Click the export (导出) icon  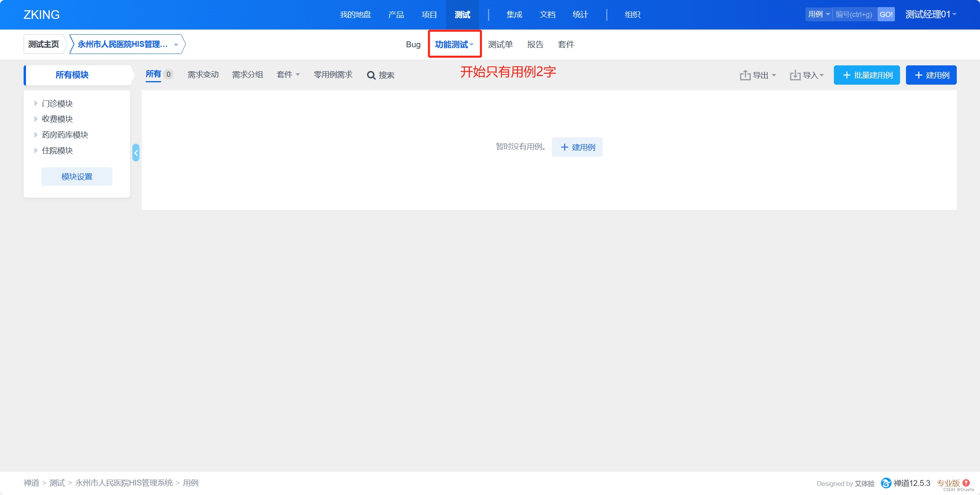click(745, 75)
